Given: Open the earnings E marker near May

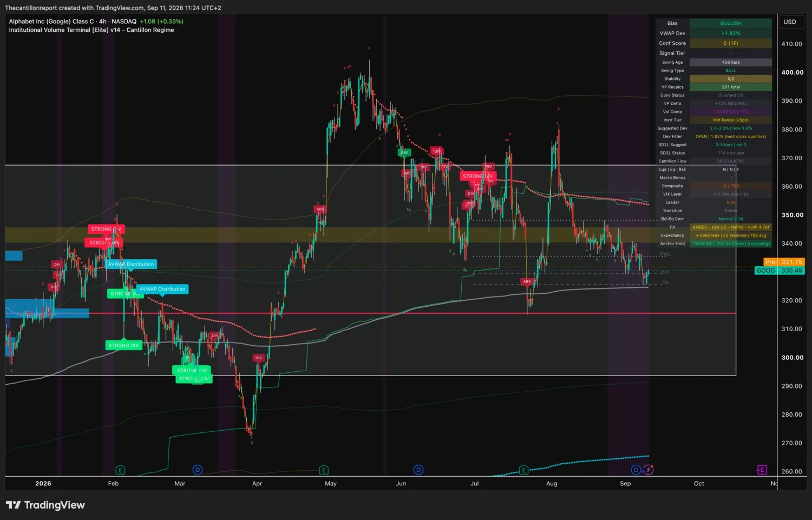Looking at the screenshot, I should tap(324, 470).
